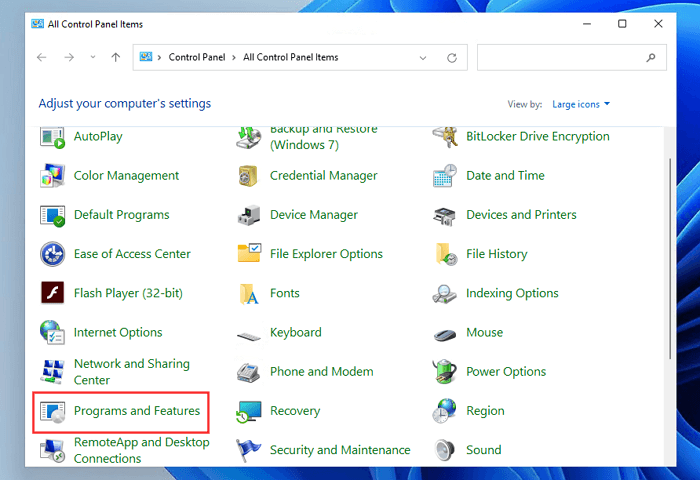Open the address bar history dropdown arrow
The image size is (700, 480).
coord(425,58)
